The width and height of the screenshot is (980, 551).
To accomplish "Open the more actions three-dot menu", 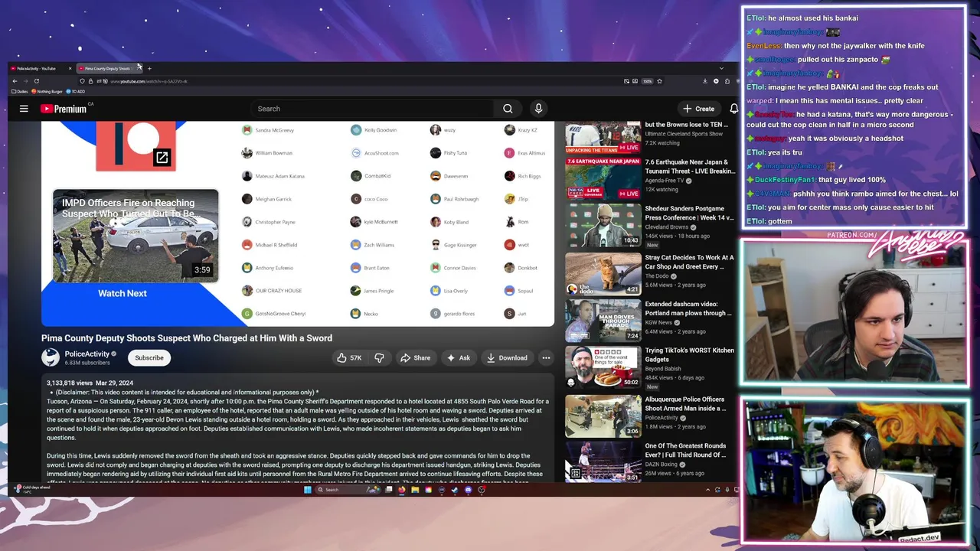I will (x=546, y=357).
